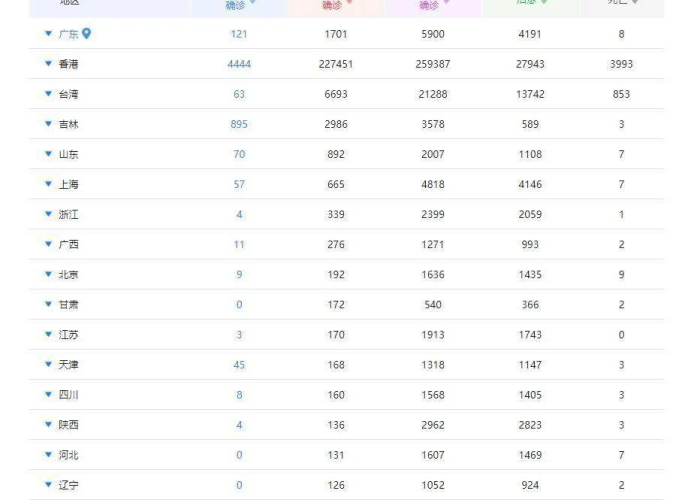Click 香港 cumulative confirmed value 259387
The image size is (700, 500).
pos(433,64)
